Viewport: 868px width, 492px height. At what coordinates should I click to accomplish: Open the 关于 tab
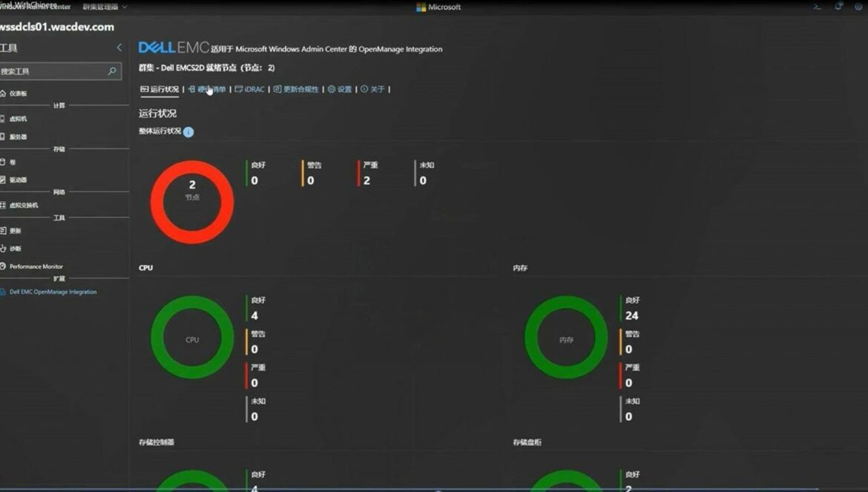click(x=372, y=89)
